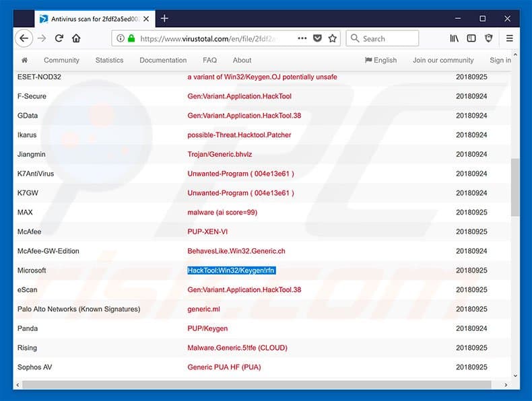The width and height of the screenshot is (532, 401).
Task: Click the browser Search field
Action: point(383,38)
